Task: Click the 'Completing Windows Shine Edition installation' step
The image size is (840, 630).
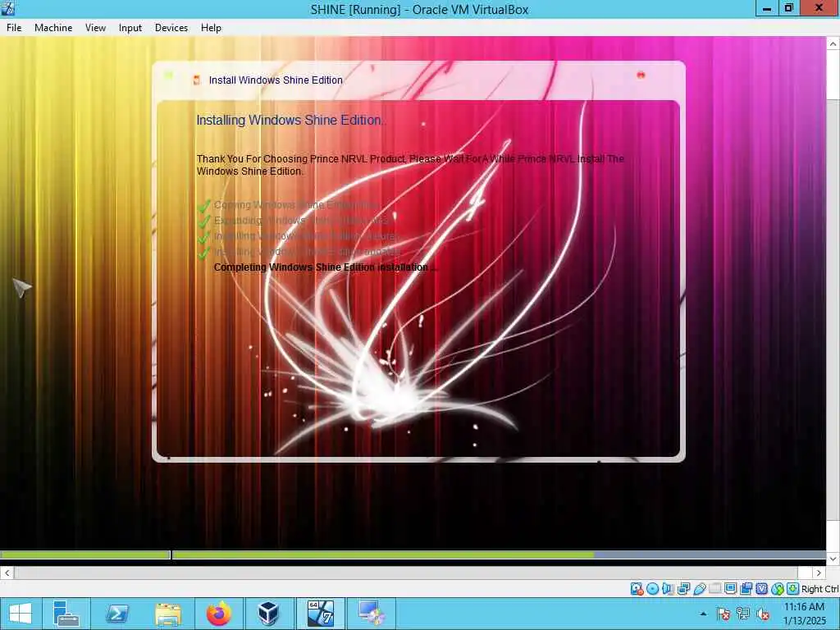Action: click(x=325, y=267)
